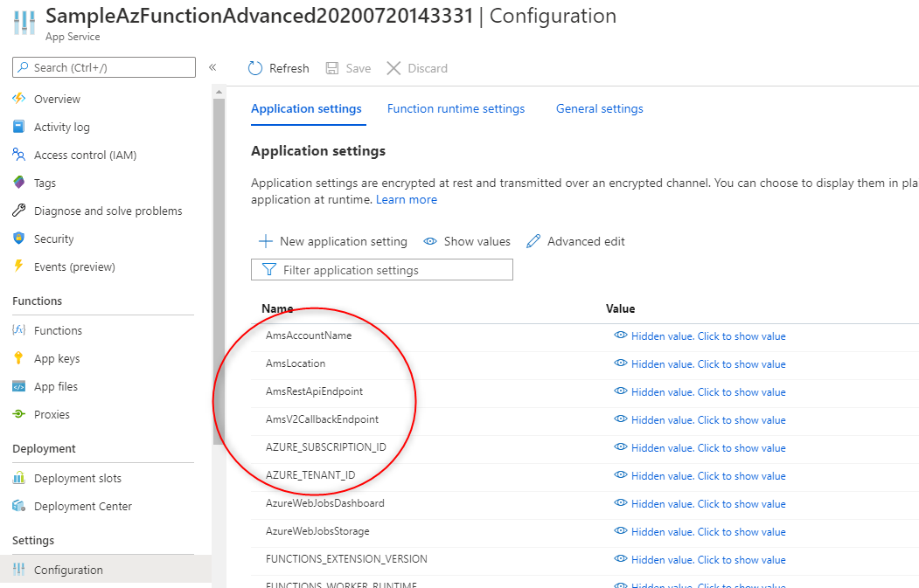Reveal the hidden AZURE_SUBSCRIPTION_ID value
The image size is (919, 588).
click(x=700, y=448)
